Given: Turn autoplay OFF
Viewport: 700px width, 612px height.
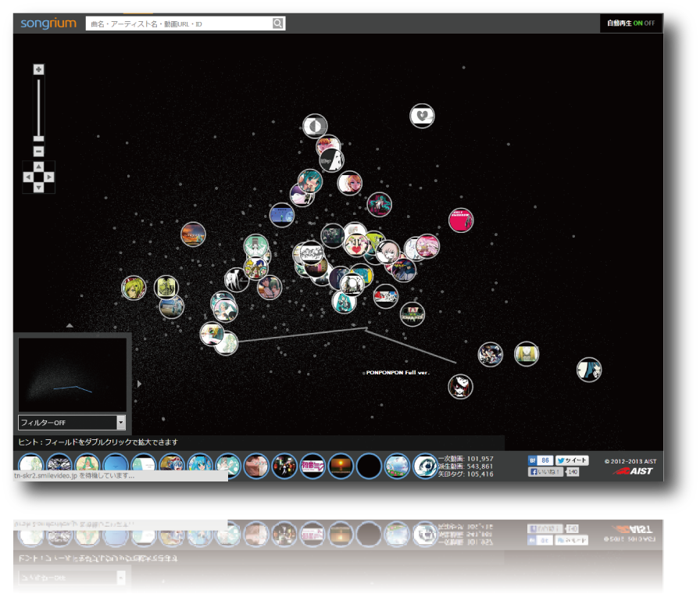Looking at the screenshot, I should point(652,23).
